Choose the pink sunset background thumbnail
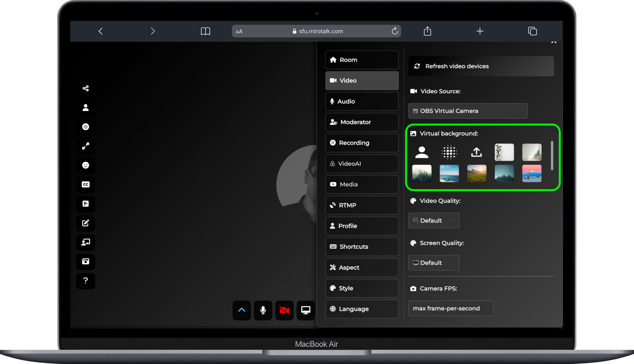The image size is (634, 364). pyautogui.click(x=532, y=173)
